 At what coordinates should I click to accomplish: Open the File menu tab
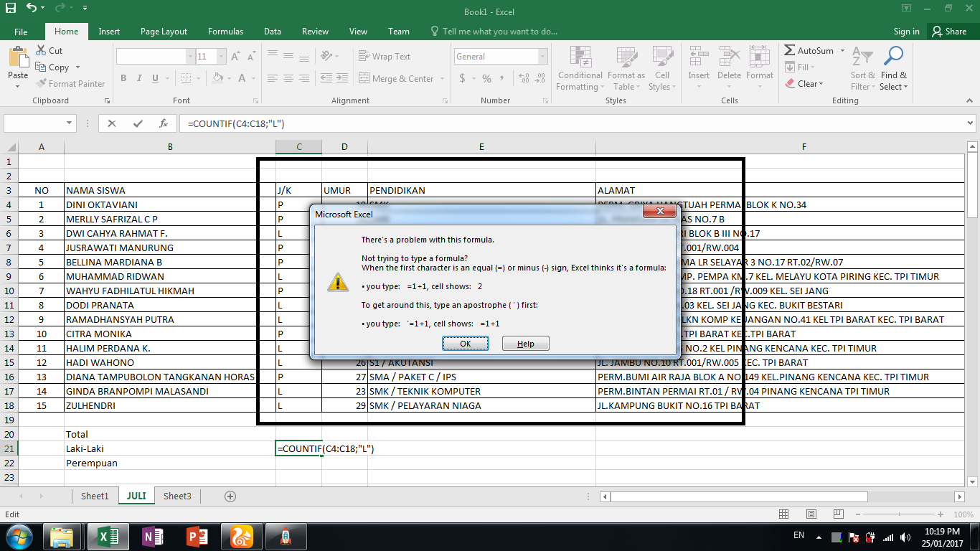(x=21, y=32)
